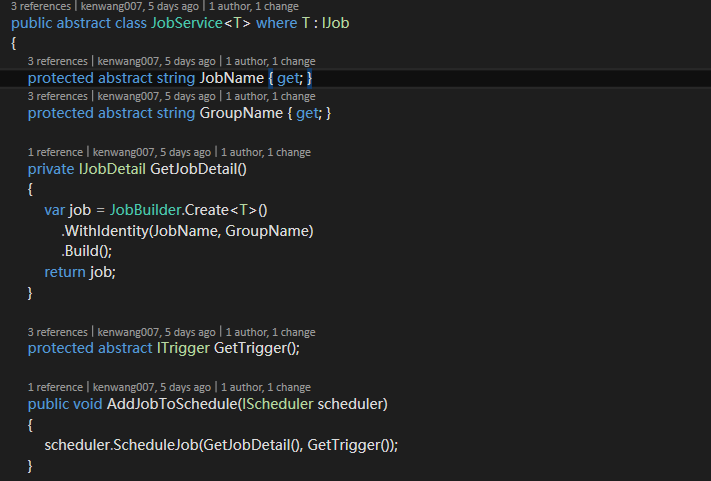This screenshot has height=481, width=711.
Task: Click the IScheduler parameter type
Action: click(278, 404)
